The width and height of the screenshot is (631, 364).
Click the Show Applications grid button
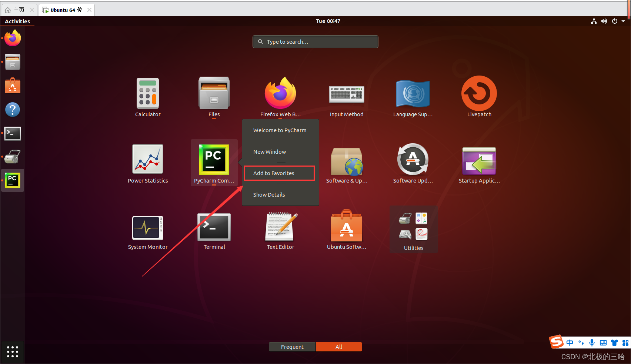pyautogui.click(x=13, y=352)
